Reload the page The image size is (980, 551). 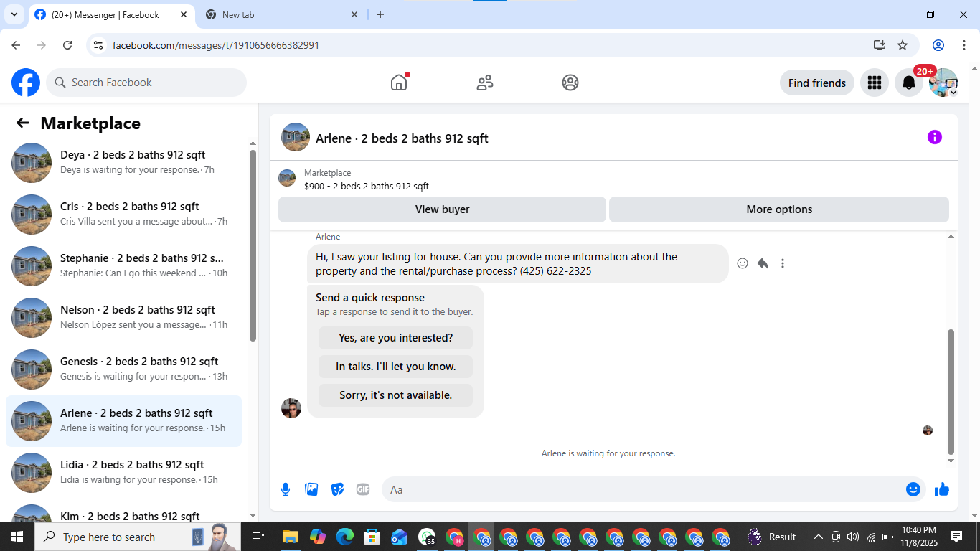(67, 45)
